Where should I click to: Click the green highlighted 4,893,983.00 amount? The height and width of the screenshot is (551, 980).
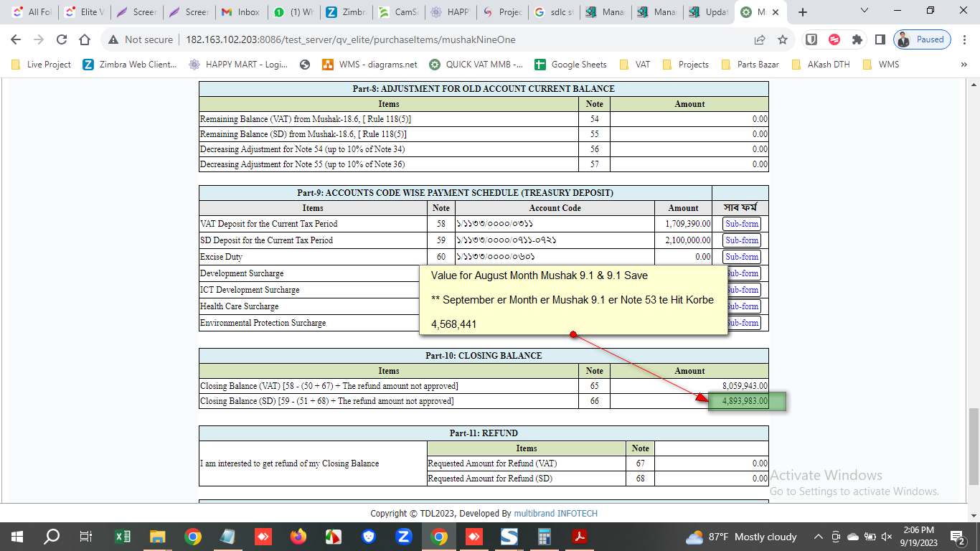point(746,401)
